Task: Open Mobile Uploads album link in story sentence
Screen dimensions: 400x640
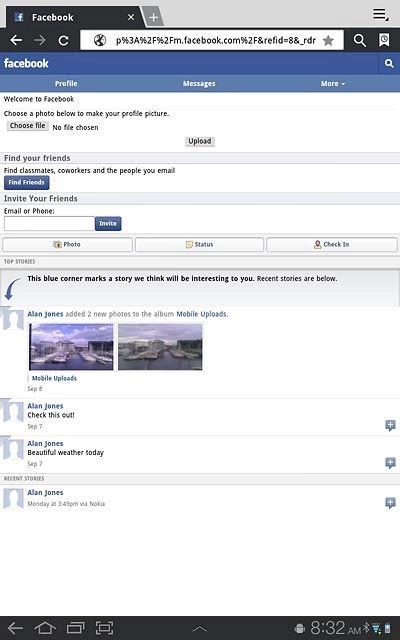Action: pos(201,314)
